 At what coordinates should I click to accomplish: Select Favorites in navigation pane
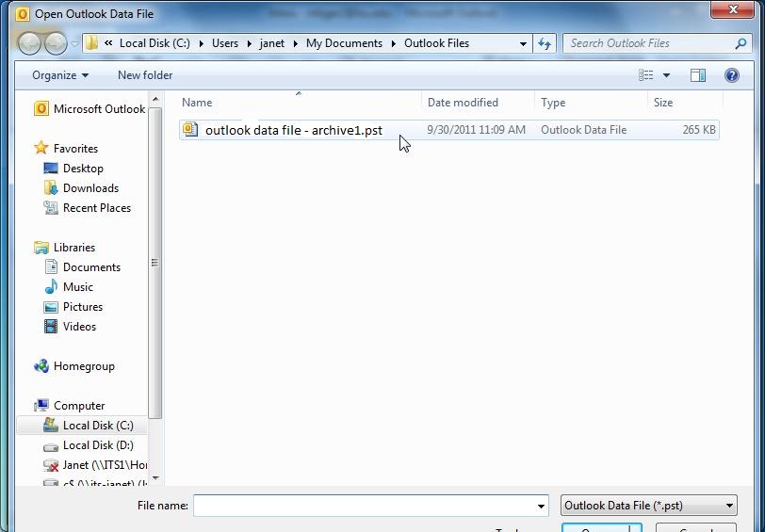(75, 148)
